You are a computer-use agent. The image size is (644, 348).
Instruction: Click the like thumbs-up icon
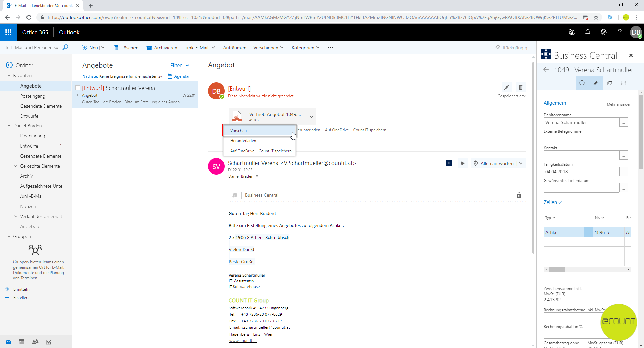tap(463, 163)
